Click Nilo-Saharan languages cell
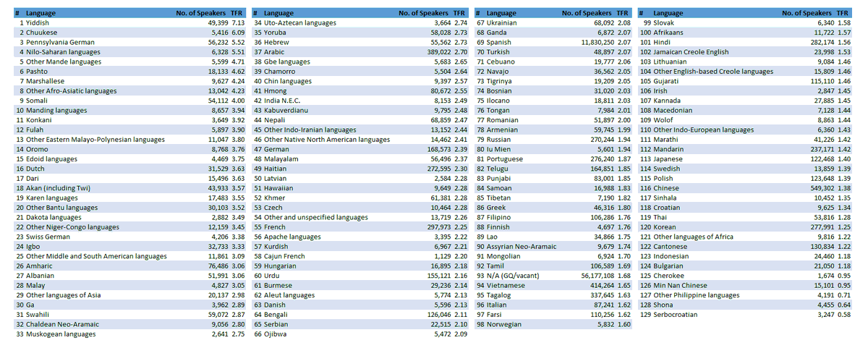Screen dimensions: 868x343 click(63, 52)
